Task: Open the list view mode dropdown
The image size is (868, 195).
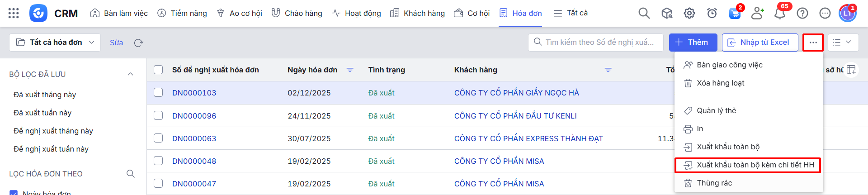Action: coord(842,42)
